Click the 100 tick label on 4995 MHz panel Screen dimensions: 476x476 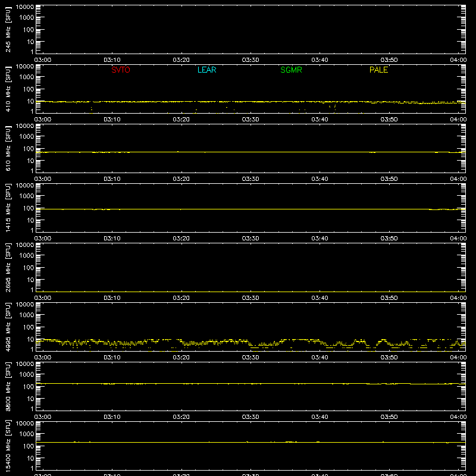(x=29, y=327)
